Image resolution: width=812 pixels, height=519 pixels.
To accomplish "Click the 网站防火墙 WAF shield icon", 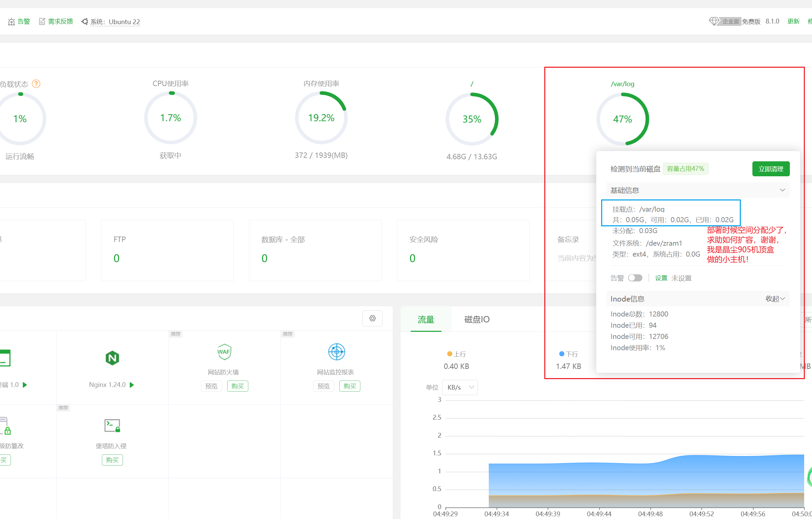I will click(224, 352).
